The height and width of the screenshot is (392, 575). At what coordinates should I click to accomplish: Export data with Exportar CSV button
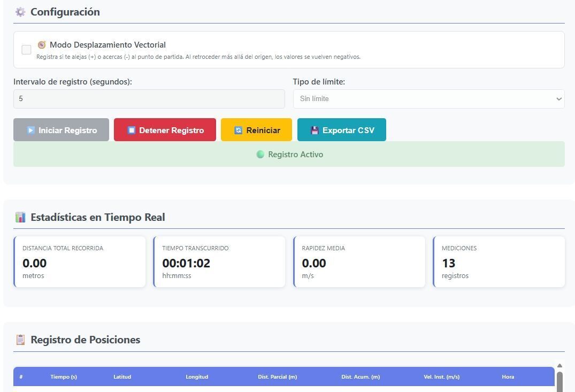click(x=342, y=130)
